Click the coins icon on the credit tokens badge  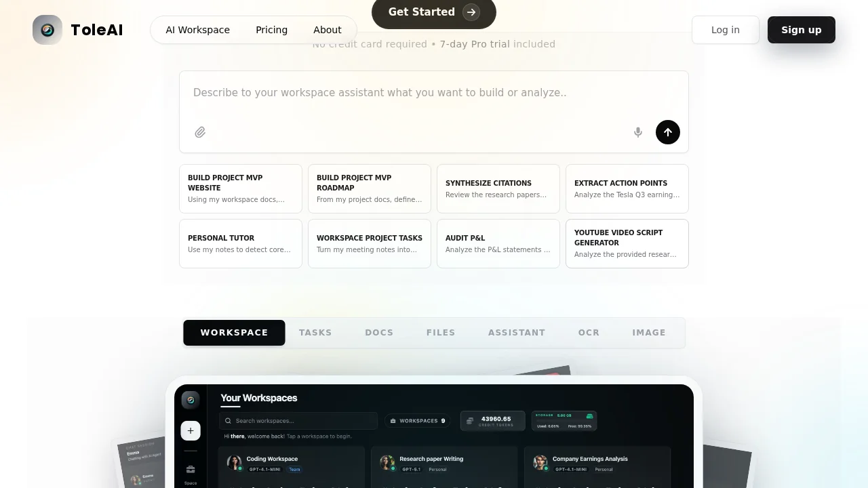click(469, 420)
